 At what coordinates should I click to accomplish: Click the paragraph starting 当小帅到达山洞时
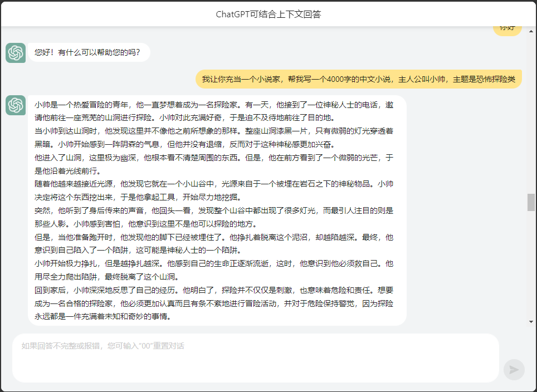pos(214,138)
